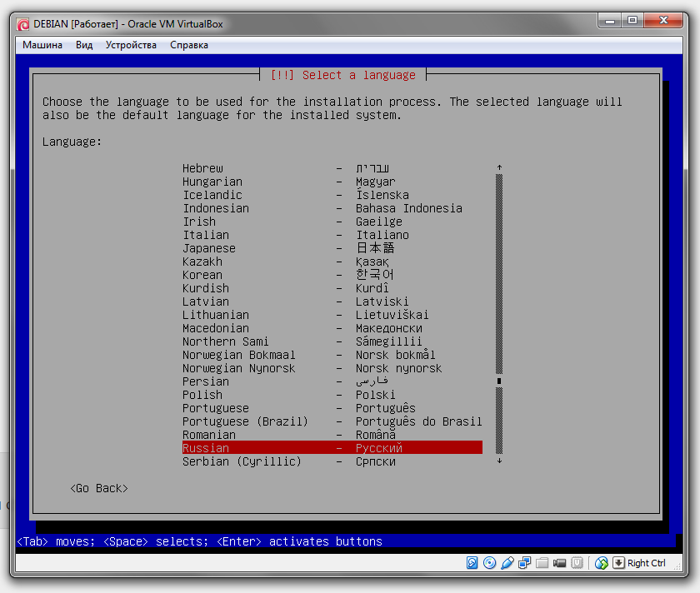Click the Right Ctrl host key label
Viewport: 700px width, 593px height.
tap(647, 563)
